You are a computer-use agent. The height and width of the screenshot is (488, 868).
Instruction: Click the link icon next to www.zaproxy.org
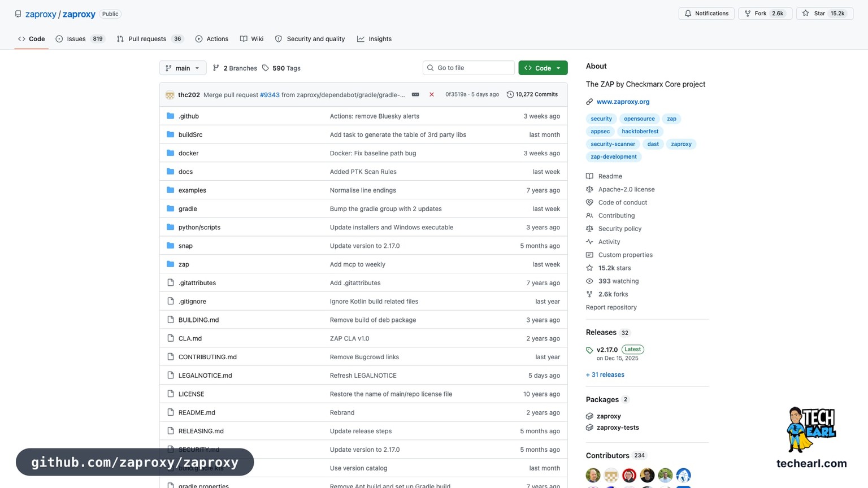[589, 102]
